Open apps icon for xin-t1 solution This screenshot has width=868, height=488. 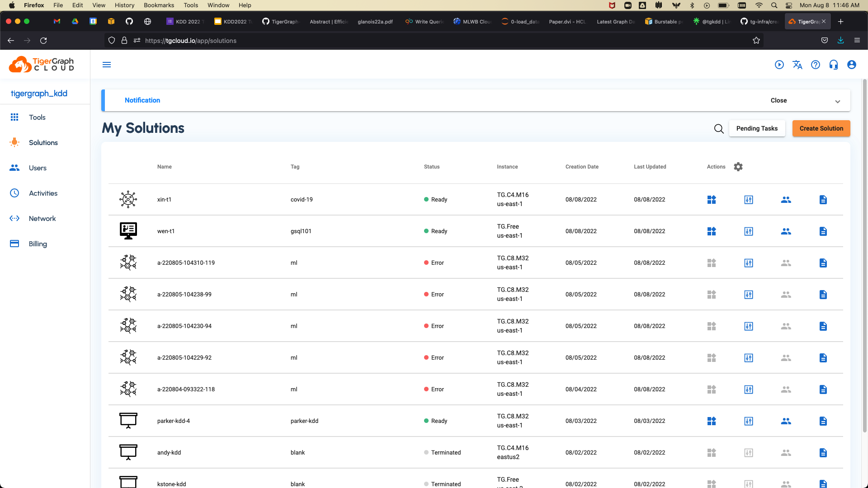(712, 200)
